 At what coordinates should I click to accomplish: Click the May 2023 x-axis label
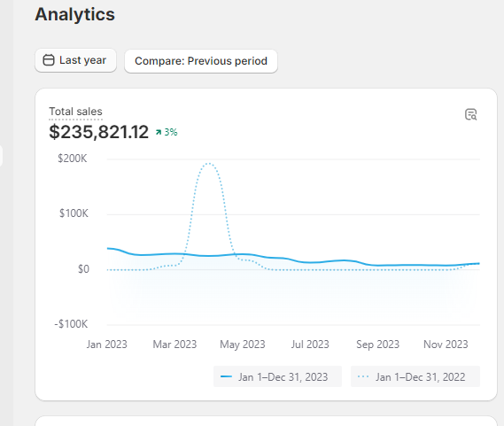[x=243, y=345]
